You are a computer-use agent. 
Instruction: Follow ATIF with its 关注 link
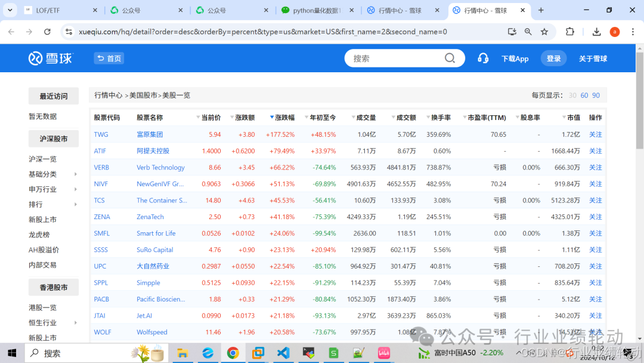[x=595, y=151]
